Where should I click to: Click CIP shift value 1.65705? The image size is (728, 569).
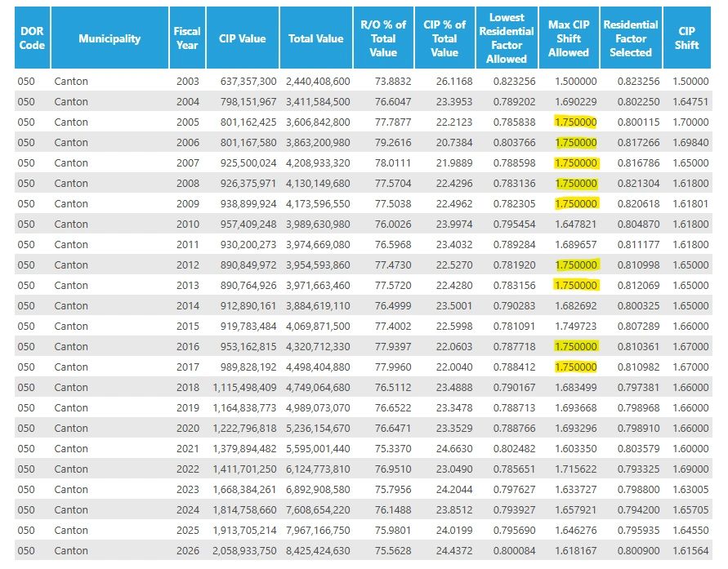(x=690, y=509)
